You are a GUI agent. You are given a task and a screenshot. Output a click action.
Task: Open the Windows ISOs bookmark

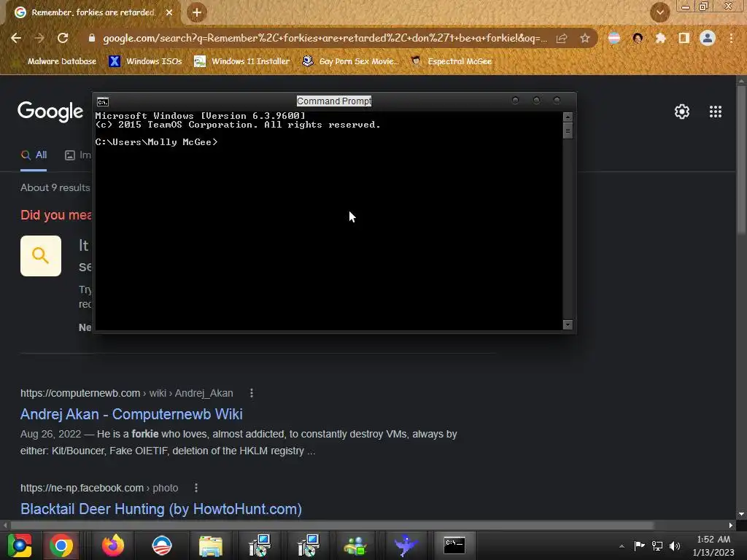click(x=145, y=61)
